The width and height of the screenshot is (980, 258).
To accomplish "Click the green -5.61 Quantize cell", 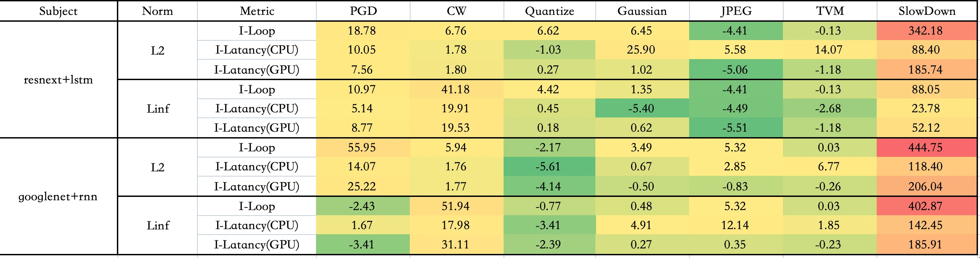I will tap(548, 166).
